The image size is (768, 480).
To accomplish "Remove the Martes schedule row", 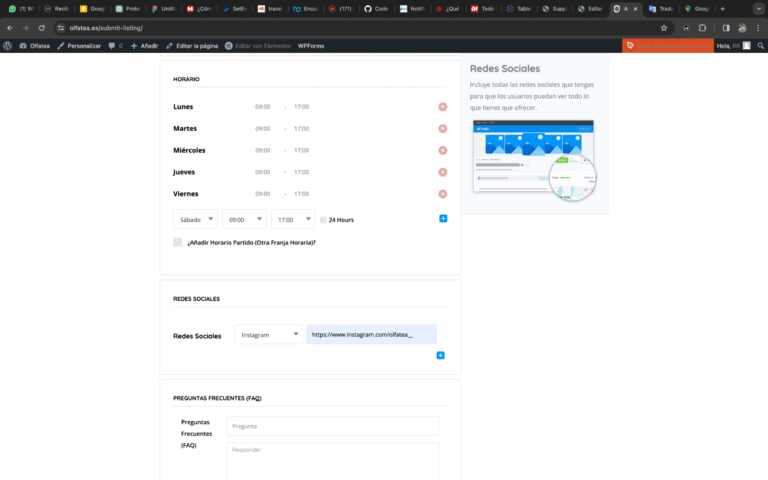I will tap(442, 128).
